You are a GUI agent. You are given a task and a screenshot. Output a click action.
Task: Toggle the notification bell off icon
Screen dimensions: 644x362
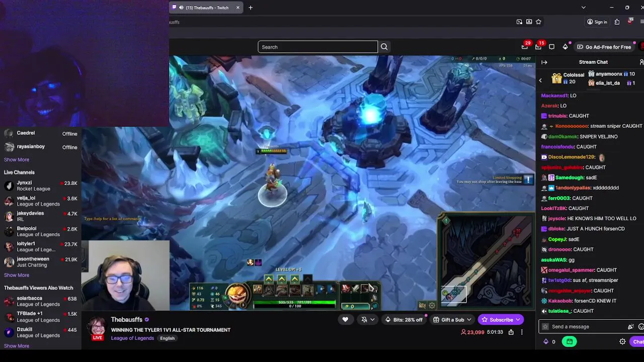click(364, 320)
